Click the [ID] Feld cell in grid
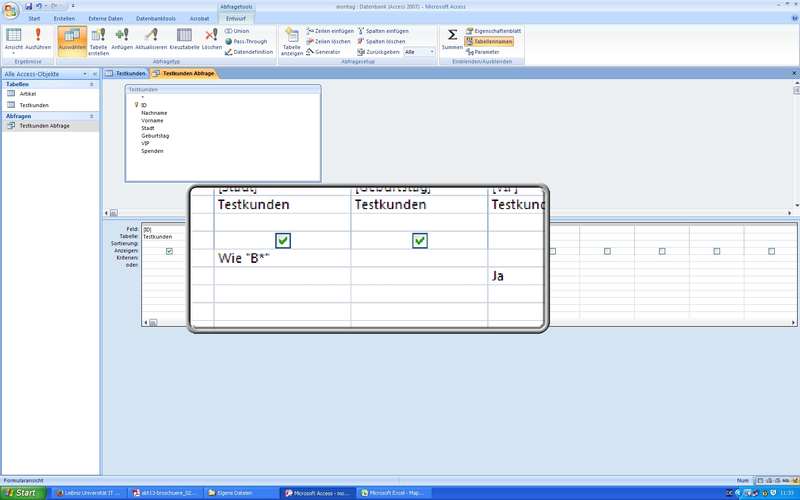This screenshot has height=500, width=800. click(x=165, y=230)
